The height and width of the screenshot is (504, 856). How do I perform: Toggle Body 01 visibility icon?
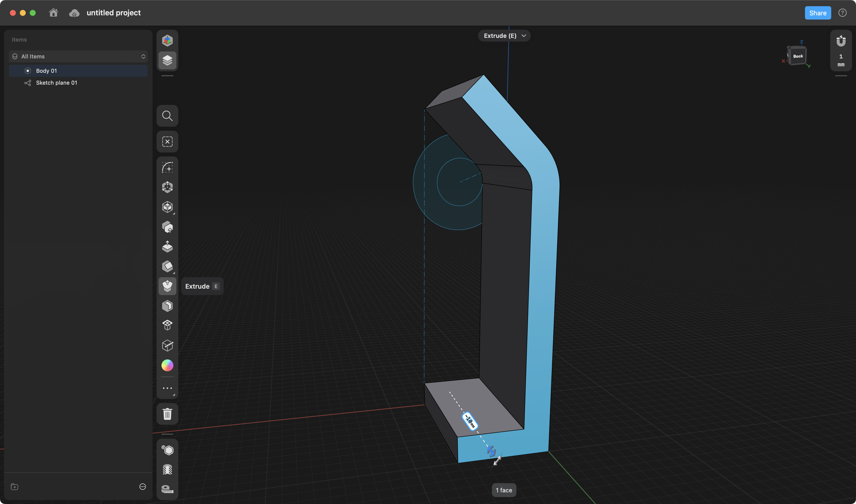pyautogui.click(x=28, y=71)
